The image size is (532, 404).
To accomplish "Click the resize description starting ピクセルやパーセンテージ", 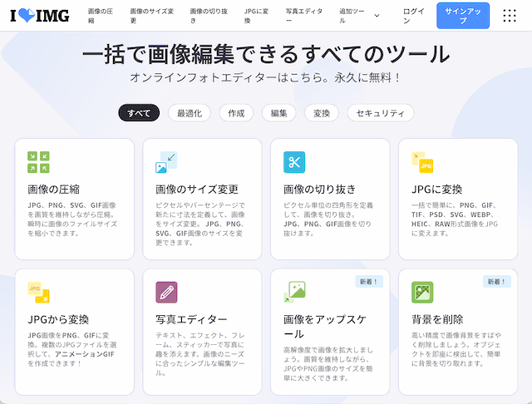I will pos(200,224).
